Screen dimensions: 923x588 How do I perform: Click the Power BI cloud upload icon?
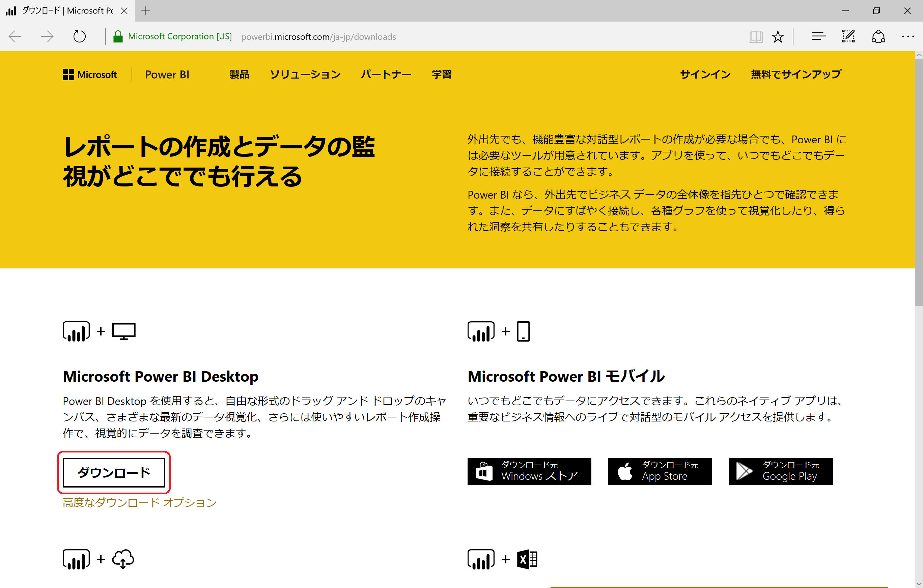[123, 559]
